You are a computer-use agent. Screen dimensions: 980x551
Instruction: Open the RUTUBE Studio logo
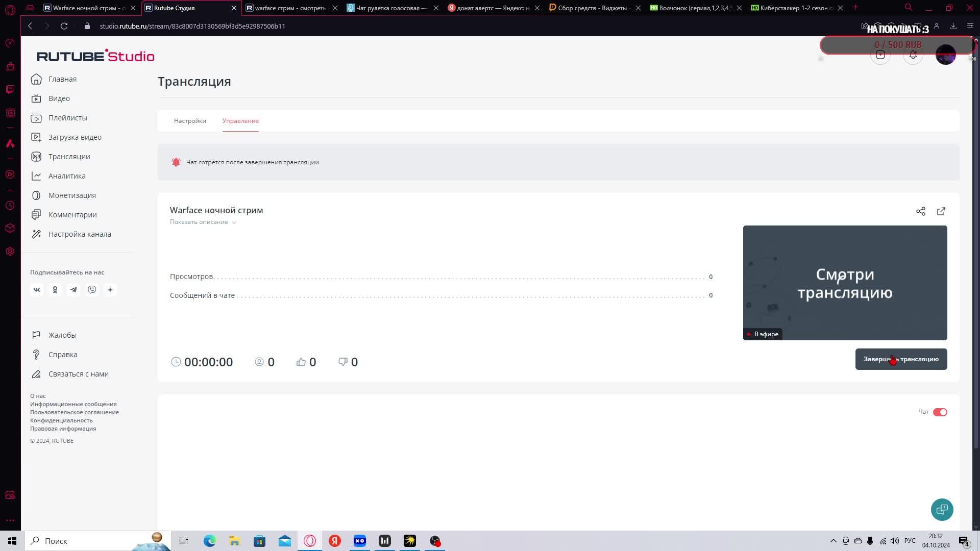95,56
